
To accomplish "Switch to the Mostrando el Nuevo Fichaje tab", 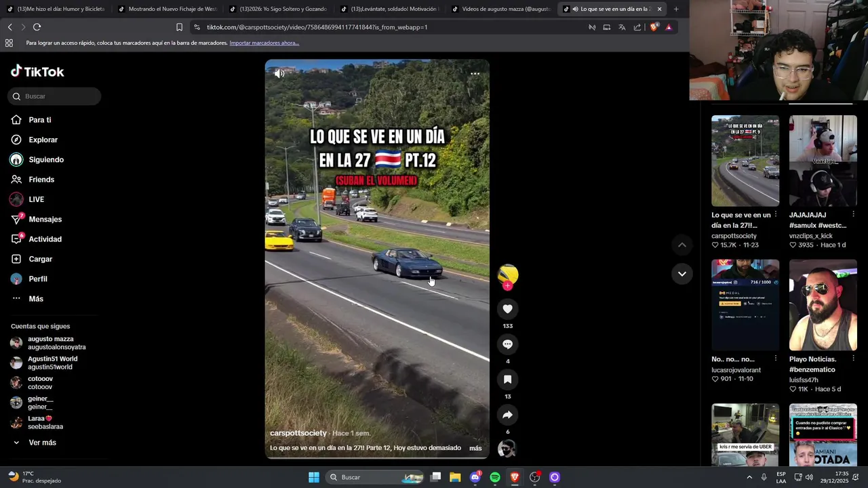I will point(166,9).
